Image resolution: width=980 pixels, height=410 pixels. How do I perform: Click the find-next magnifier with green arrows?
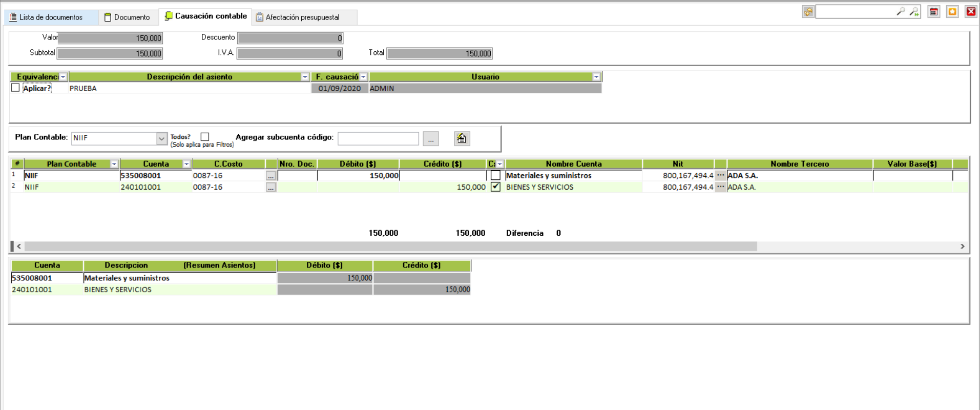coord(914,12)
